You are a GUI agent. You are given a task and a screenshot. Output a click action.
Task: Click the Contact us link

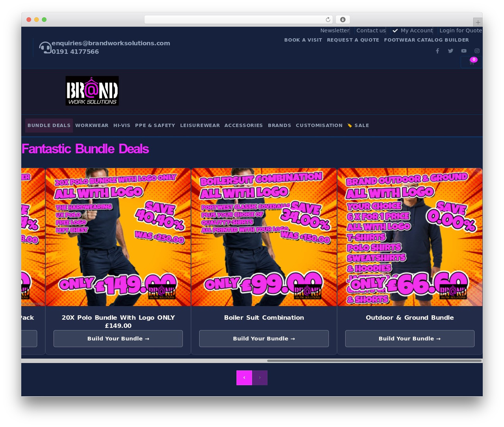click(x=371, y=30)
